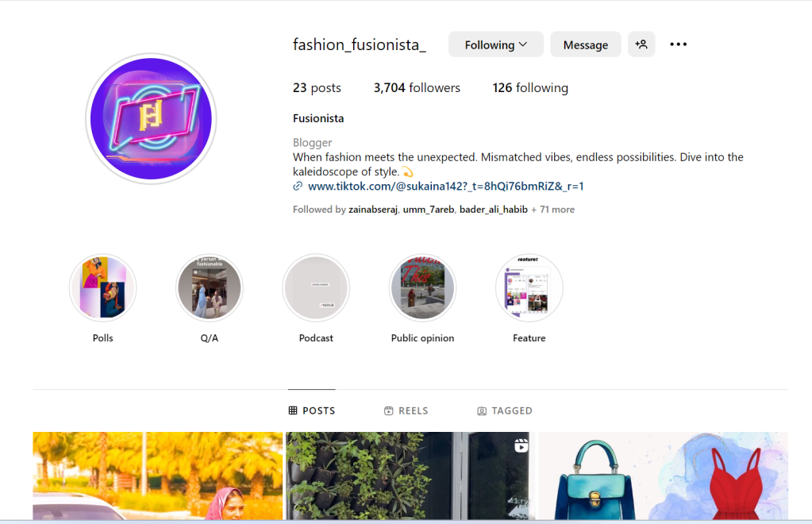
Task: Click the Message button
Action: coord(586,44)
